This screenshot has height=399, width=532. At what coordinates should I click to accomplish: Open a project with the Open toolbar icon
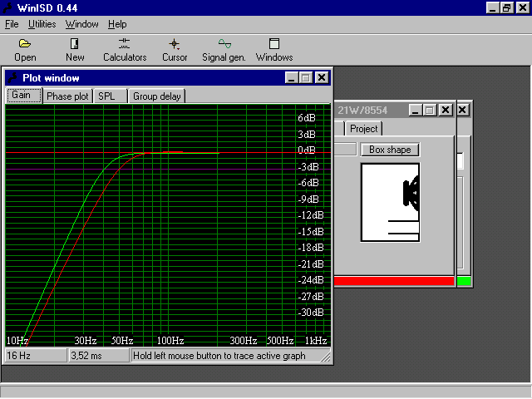[x=25, y=50]
